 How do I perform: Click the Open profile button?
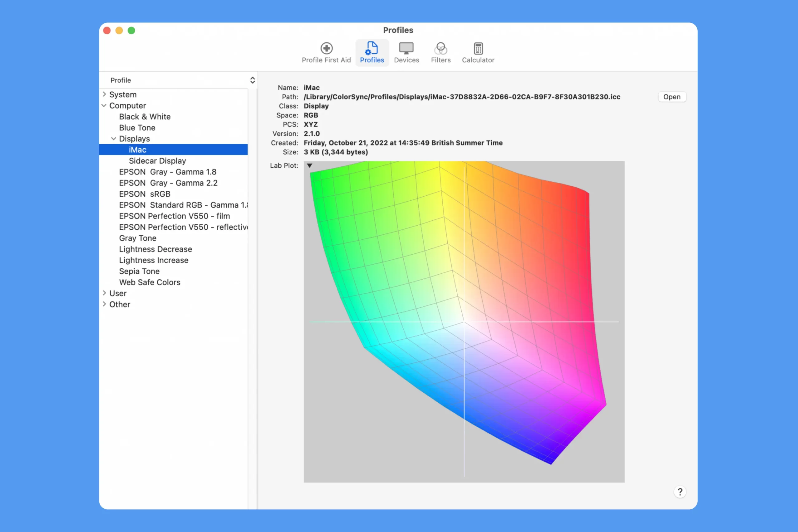(x=671, y=97)
